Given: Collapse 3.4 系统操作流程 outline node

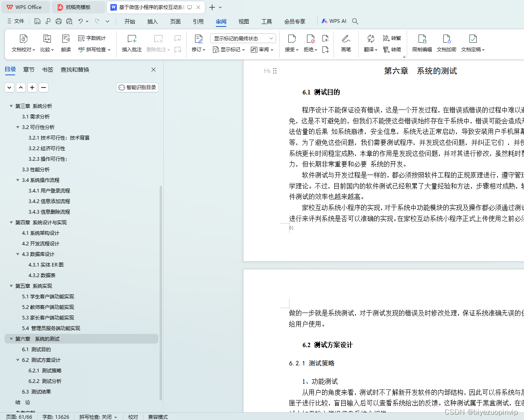Looking at the screenshot, I should [18, 180].
